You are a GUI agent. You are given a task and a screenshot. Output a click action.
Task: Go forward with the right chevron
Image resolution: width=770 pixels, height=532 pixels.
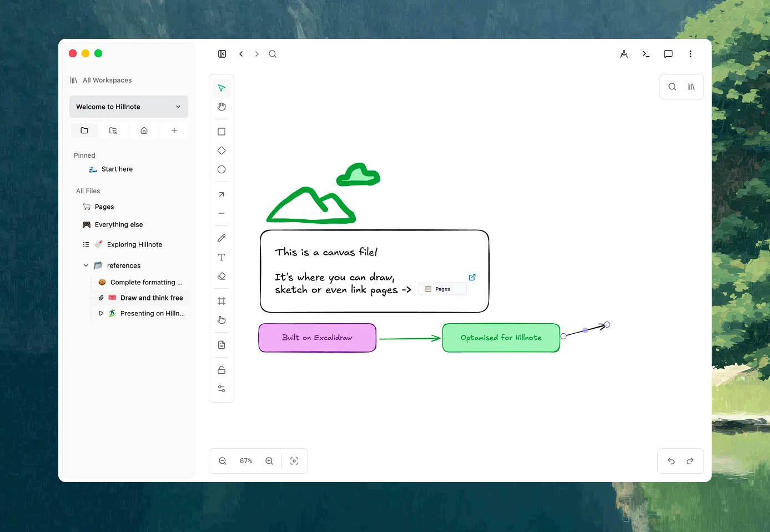[257, 54]
